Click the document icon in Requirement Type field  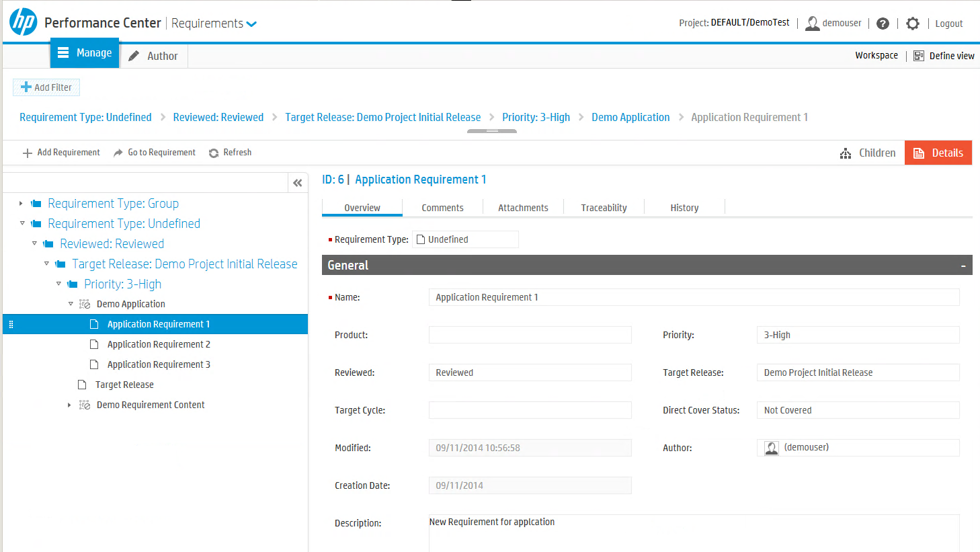point(421,239)
